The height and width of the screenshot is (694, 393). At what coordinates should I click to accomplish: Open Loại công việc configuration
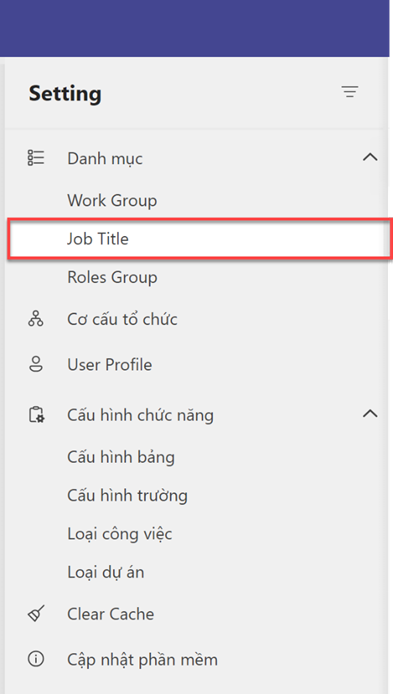tap(119, 534)
